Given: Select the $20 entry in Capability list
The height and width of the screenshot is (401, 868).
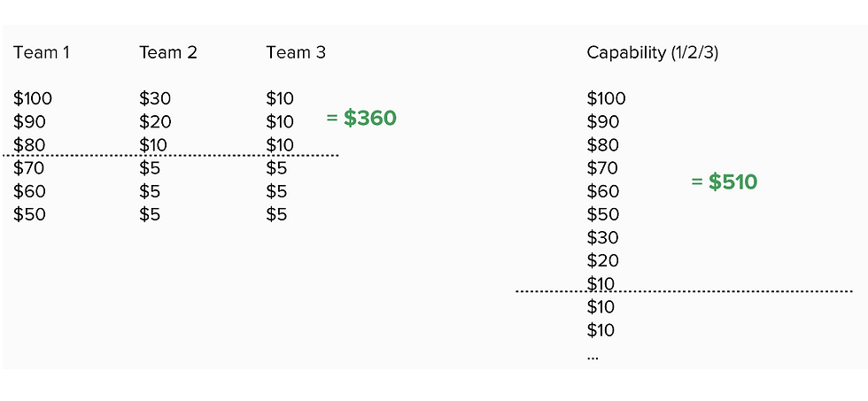Looking at the screenshot, I should (603, 260).
